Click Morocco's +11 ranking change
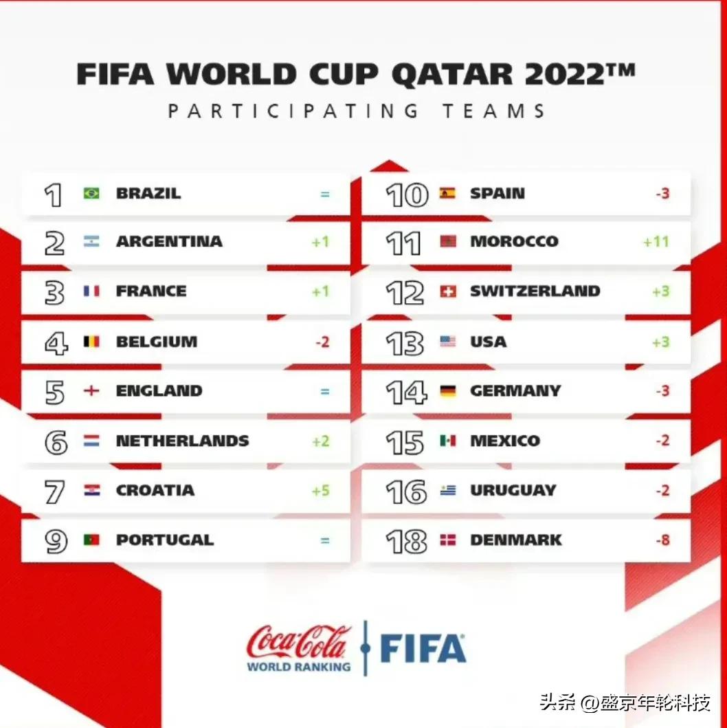727x728 pixels. (656, 242)
